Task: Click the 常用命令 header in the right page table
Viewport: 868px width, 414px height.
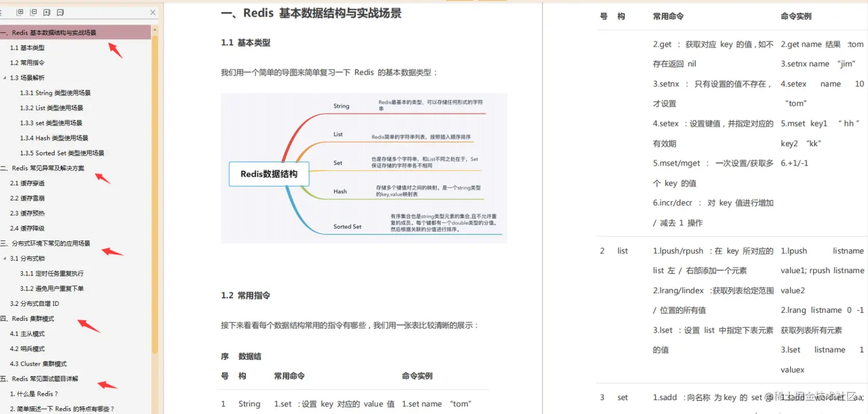Action: (x=668, y=17)
